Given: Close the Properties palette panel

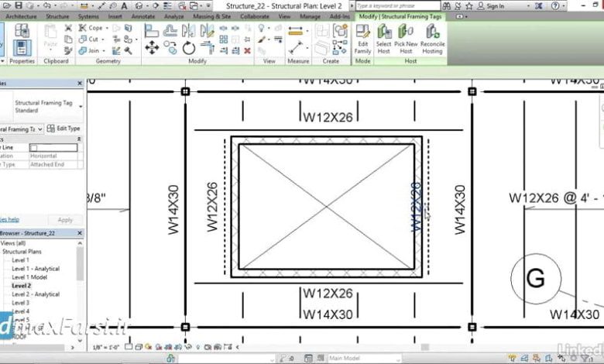Looking at the screenshot, I should (79, 84).
